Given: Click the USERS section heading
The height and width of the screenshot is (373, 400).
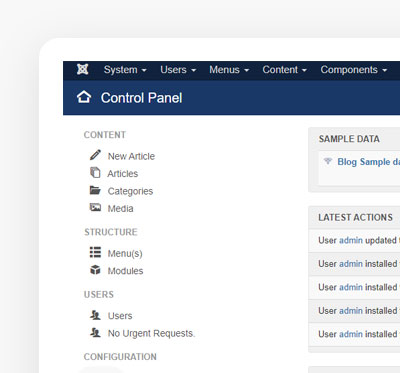Looking at the screenshot, I should click(x=99, y=294).
